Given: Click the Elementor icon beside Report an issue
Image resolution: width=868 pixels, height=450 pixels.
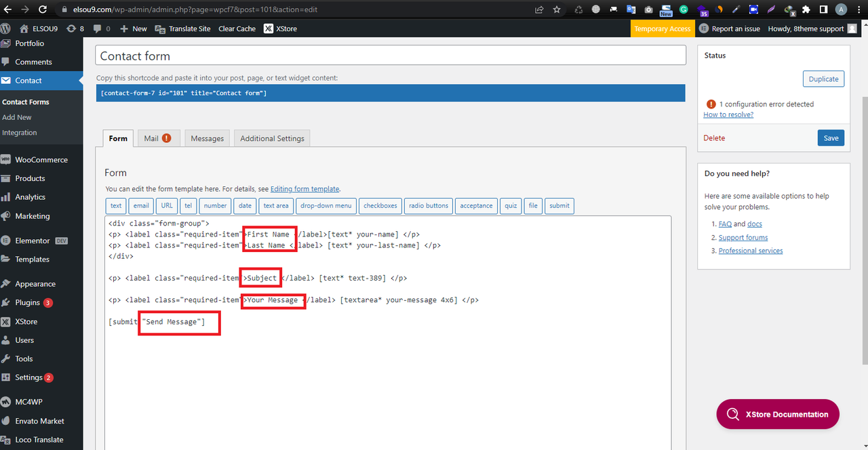Looking at the screenshot, I should 704,28.
